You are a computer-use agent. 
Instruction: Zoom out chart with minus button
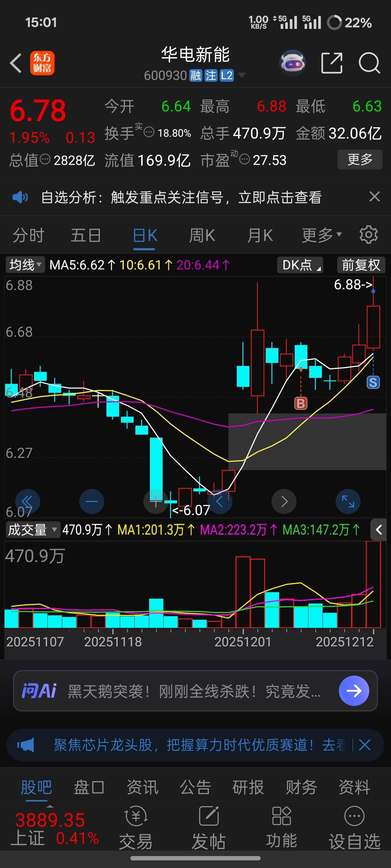pos(92,501)
